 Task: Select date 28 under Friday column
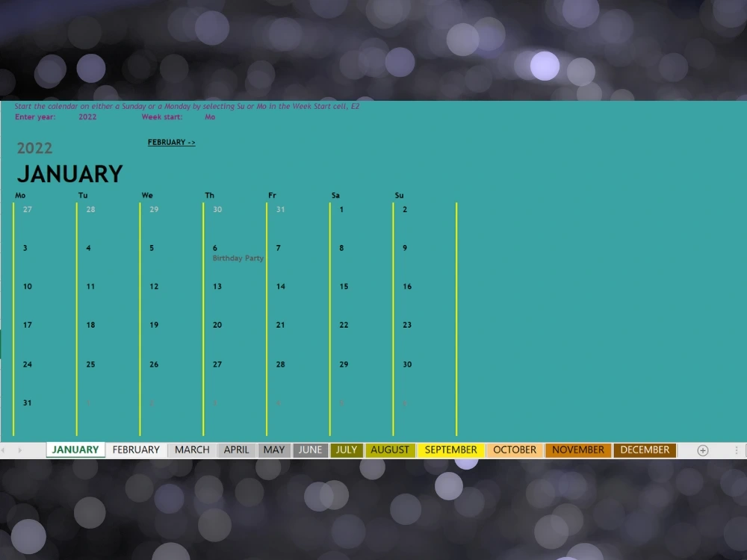(x=281, y=364)
